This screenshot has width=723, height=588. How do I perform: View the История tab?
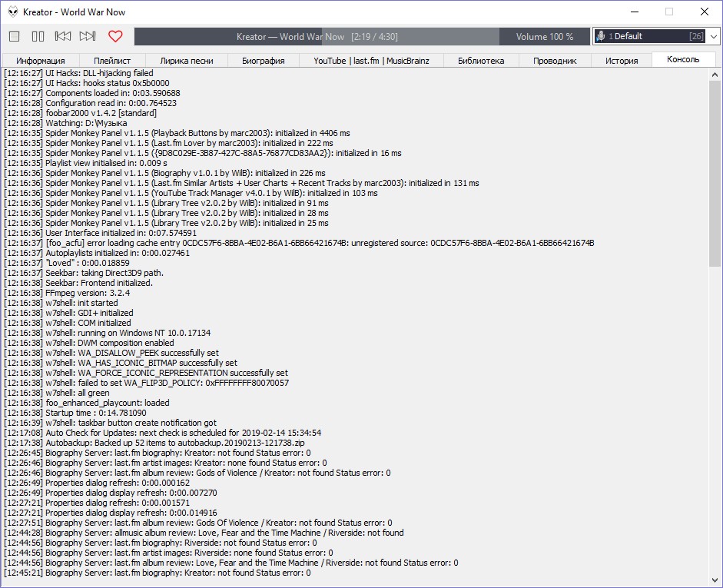pyautogui.click(x=622, y=61)
